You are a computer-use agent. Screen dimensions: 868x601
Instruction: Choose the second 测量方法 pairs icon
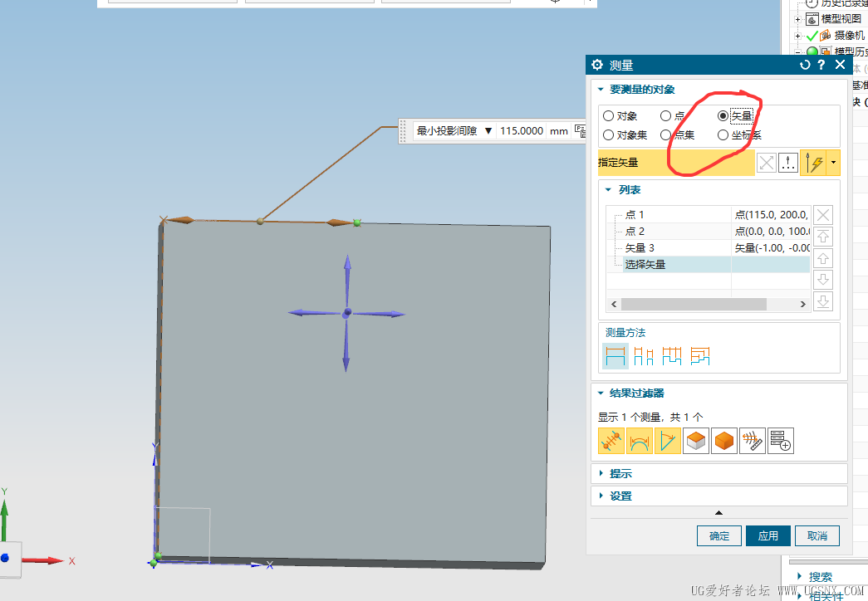[643, 356]
